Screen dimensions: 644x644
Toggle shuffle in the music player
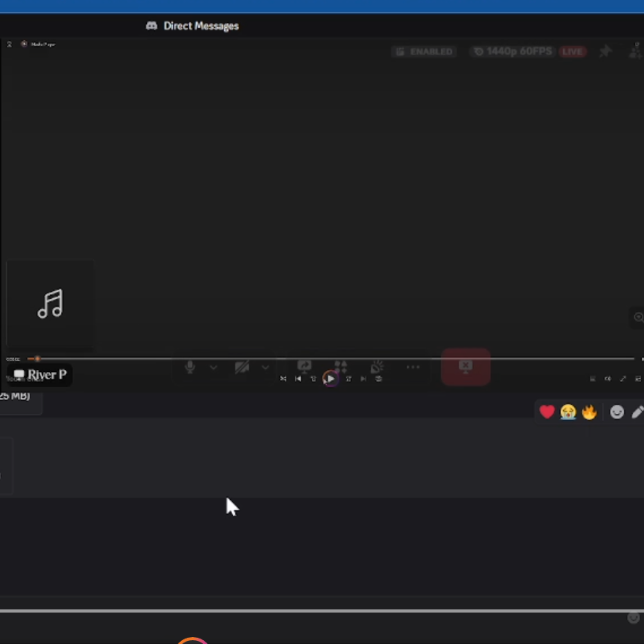pyautogui.click(x=283, y=379)
